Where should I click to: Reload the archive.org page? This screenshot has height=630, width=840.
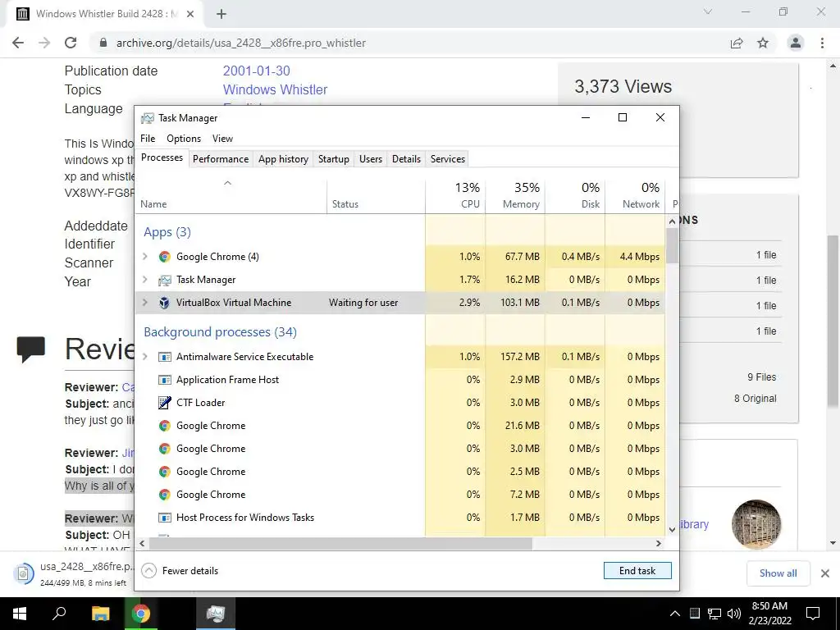71,43
